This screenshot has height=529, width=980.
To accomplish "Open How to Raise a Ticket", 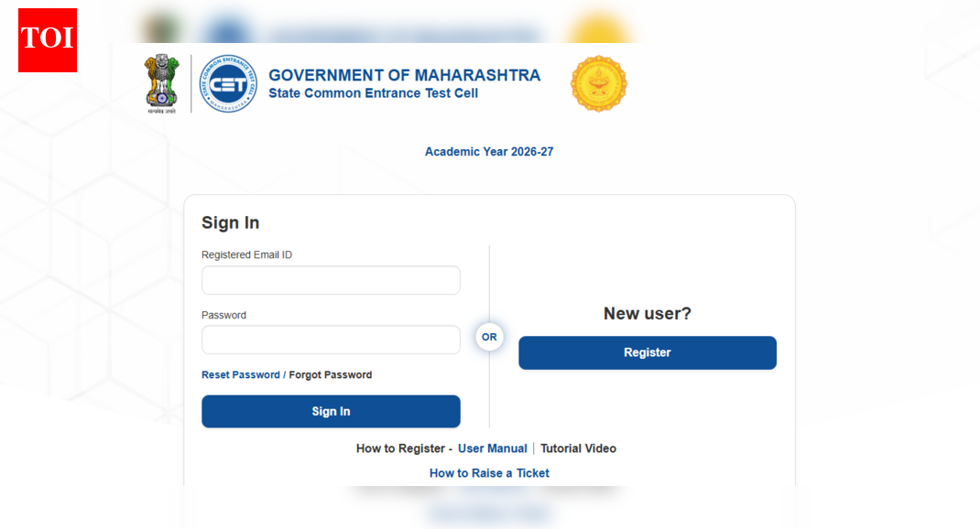I will (x=489, y=473).
